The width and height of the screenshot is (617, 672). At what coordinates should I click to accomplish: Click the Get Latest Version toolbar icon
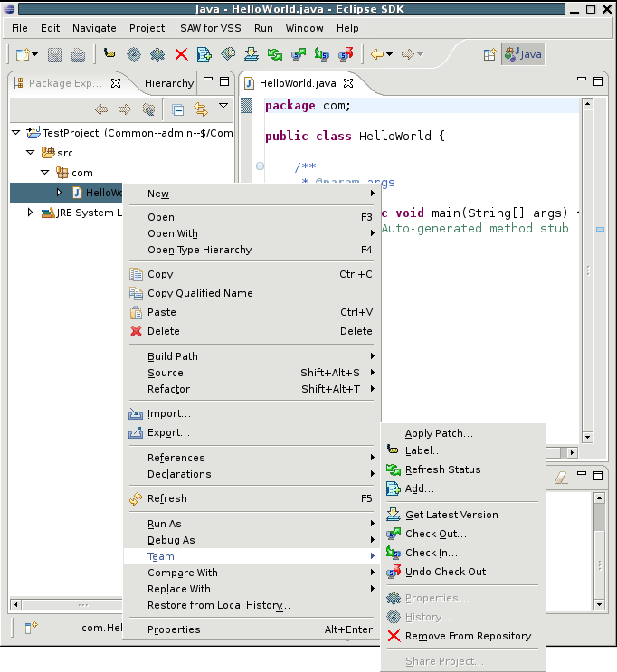pos(252,54)
